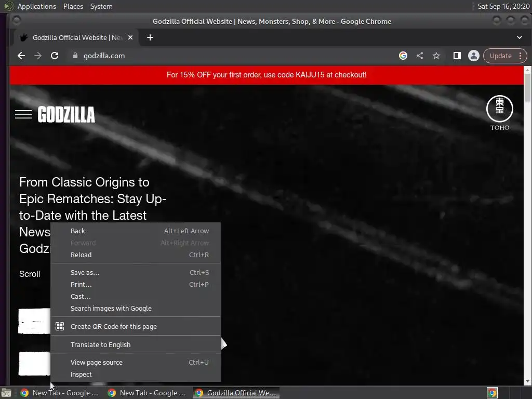Choose View page source

(x=136, y=362)
